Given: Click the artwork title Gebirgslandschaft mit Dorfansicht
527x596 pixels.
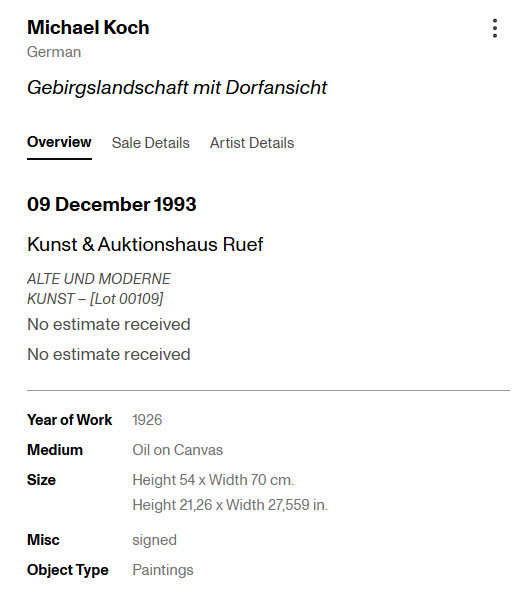Looking at the screenshot, I should pos(177,88).
